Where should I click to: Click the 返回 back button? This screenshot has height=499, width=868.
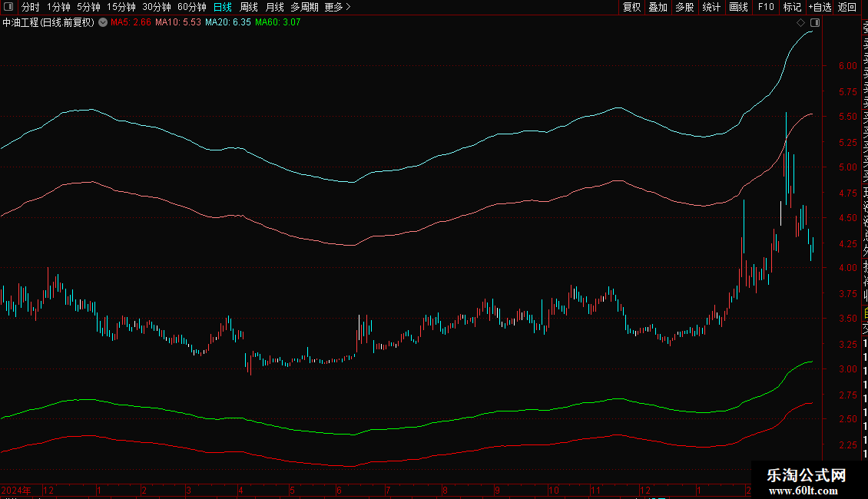(847, 7)
